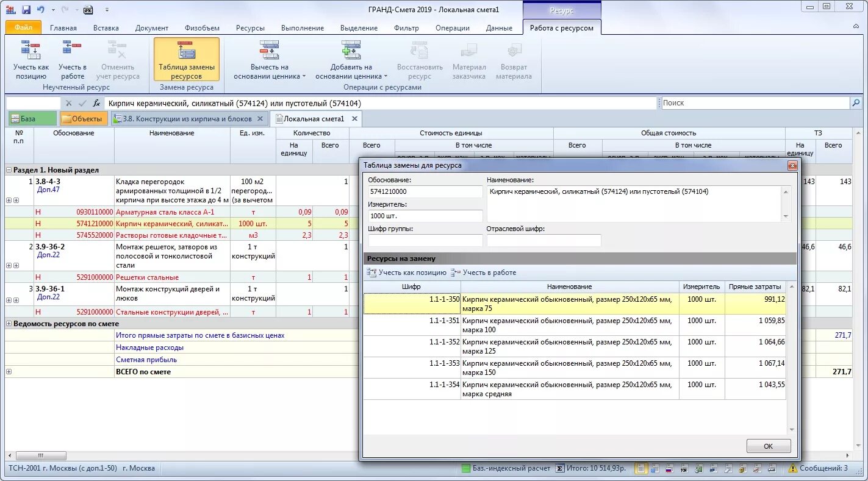Click the empty 'Шифр группы' field

pos(425,240)
